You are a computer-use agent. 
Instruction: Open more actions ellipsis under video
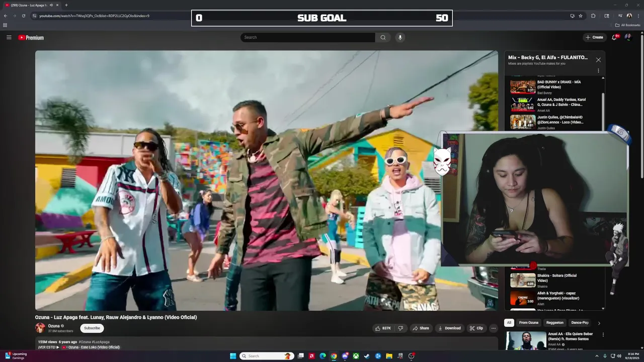click(x=494, y=328)
